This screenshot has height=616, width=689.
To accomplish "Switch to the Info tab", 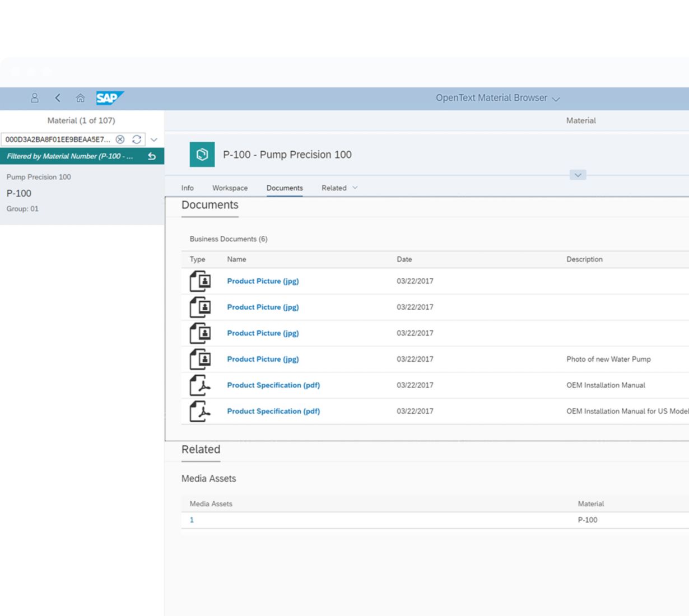I will coord(188,188).
